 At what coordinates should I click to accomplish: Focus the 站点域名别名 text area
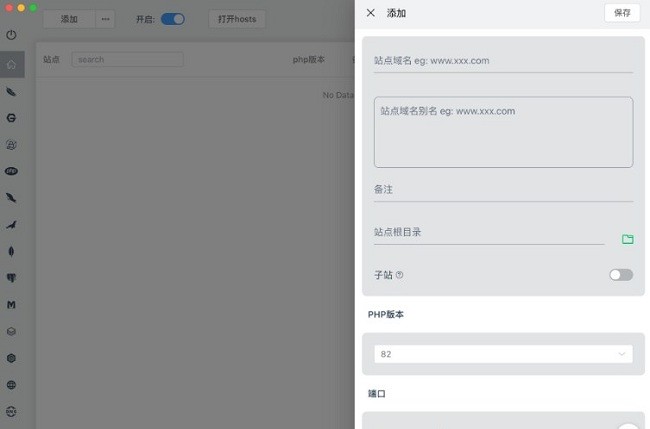coord(503,132)
